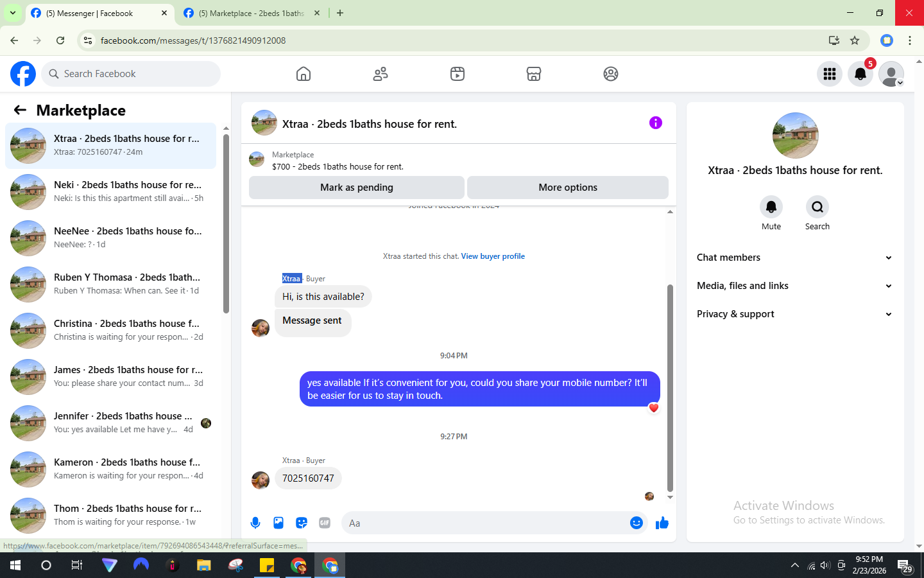924x578 pixels.
Task: Open the account profile avatar menu
Action: click(x=891, y=74)
